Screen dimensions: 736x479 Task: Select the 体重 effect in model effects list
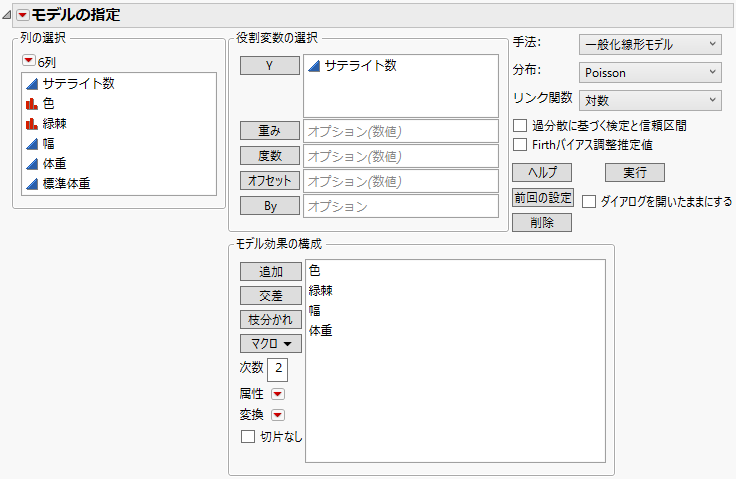321,331
